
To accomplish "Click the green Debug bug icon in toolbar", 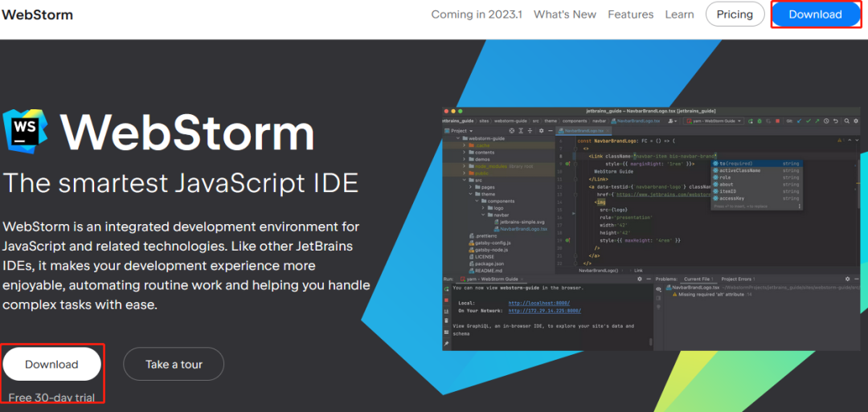I will (x=759, y=121).
